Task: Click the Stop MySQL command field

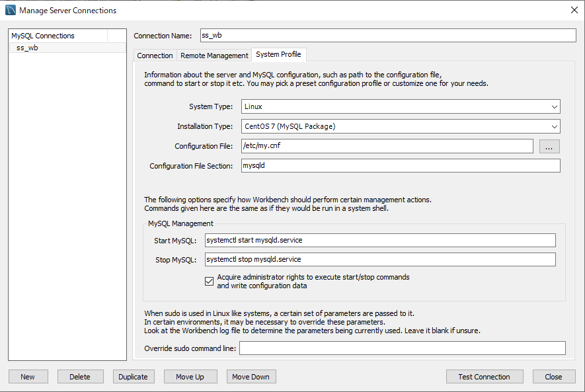Action: [380, 259]
